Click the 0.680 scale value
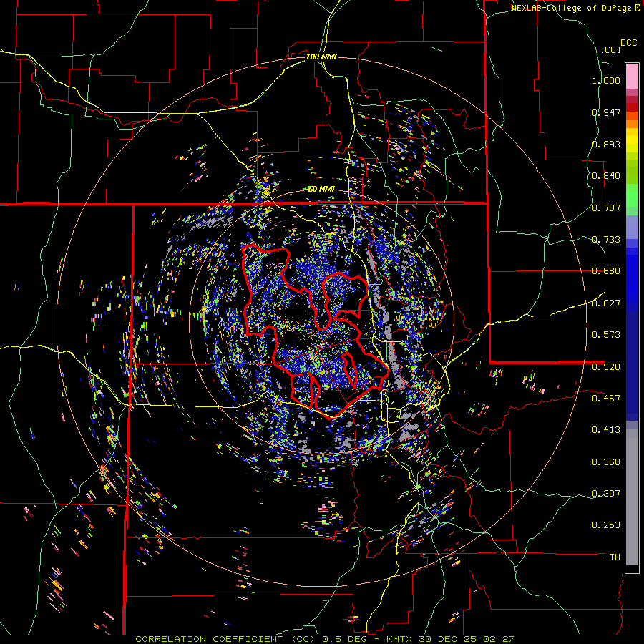Image resolution: width=644 pixels, height=644 pixels. point(606,271)
